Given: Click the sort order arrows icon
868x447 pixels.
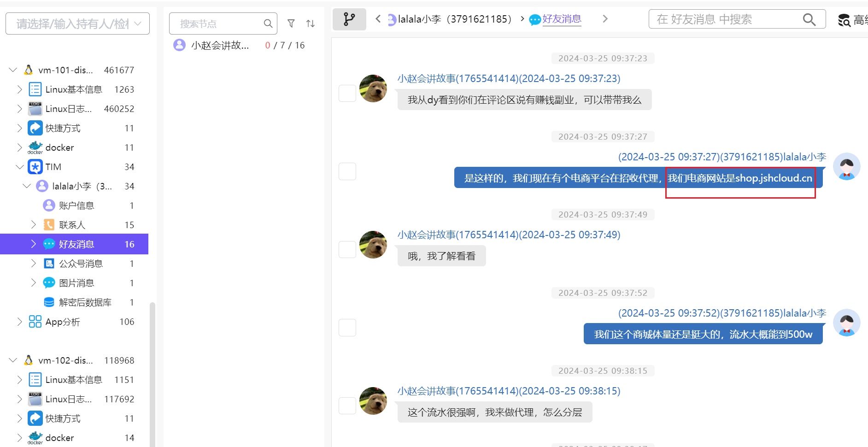Looking at the screenshot, I should (311, 24).
